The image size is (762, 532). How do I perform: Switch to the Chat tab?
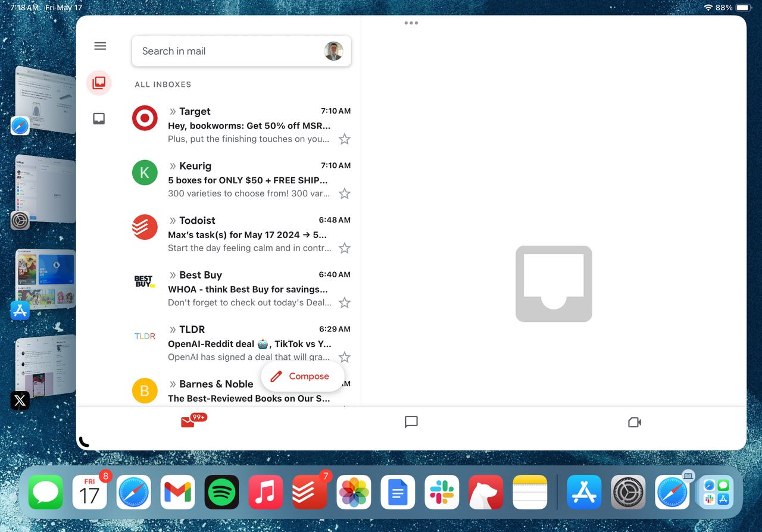[411, 422]
